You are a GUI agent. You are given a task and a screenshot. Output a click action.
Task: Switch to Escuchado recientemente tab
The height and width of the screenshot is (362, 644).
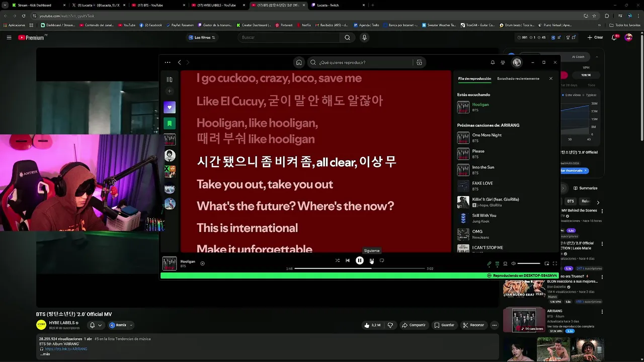[x=518, y=78]
